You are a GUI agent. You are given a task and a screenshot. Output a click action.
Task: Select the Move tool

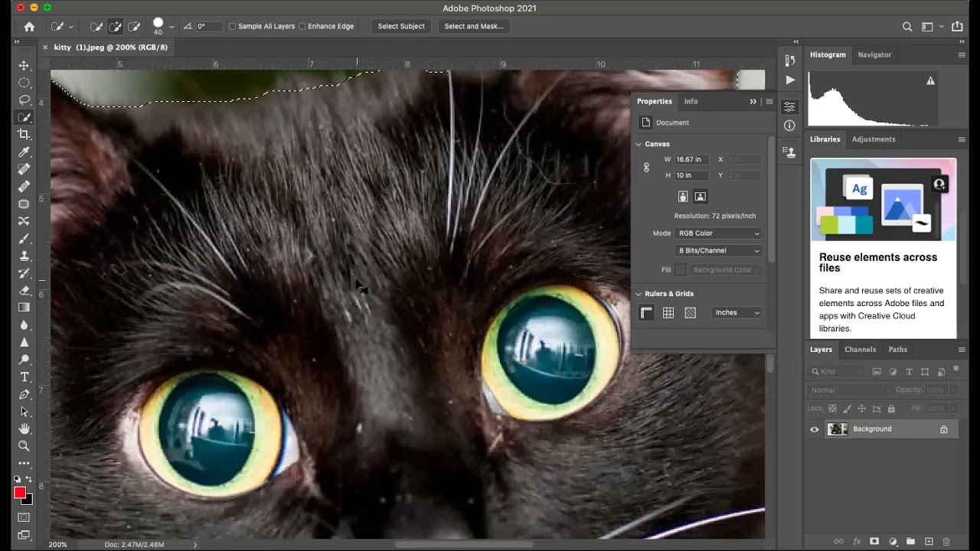point(24,66)
